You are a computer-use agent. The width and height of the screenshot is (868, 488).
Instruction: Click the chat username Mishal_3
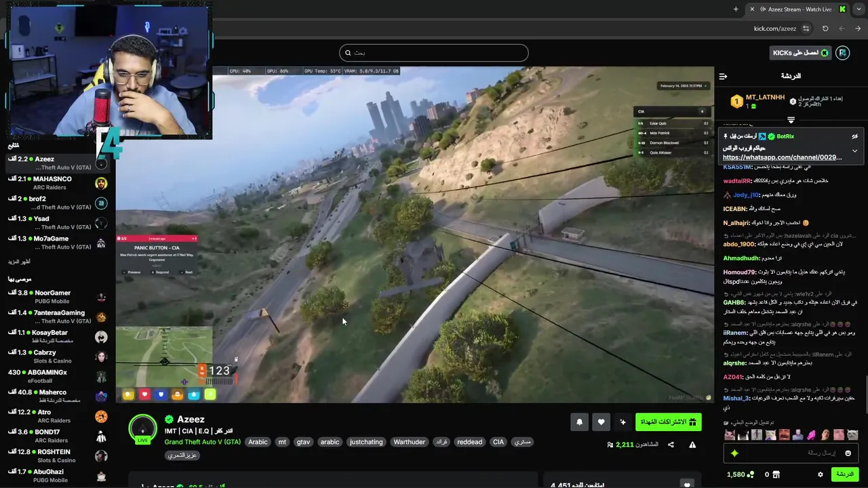[736, 399]
